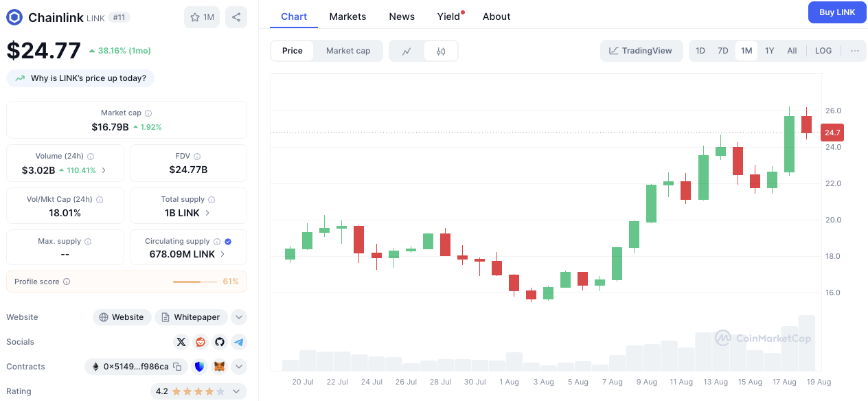Copy the contract address icon
Screen dimensions: 868x401
click(x=177, y=367)
